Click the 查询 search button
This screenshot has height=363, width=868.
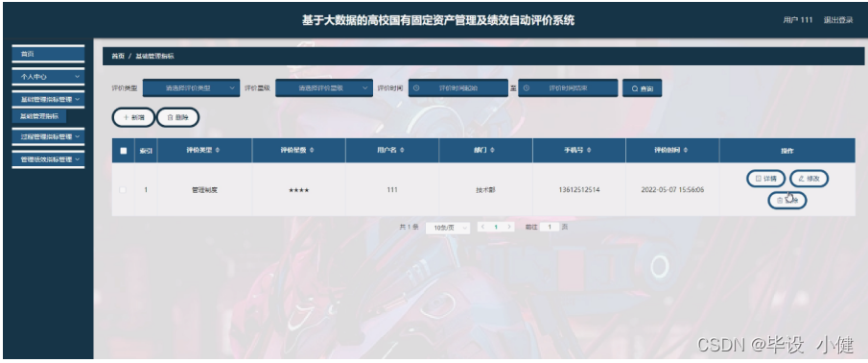643,88
